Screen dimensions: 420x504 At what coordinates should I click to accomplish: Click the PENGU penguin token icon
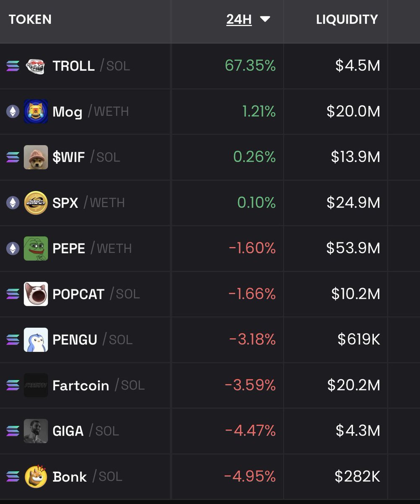36,339
